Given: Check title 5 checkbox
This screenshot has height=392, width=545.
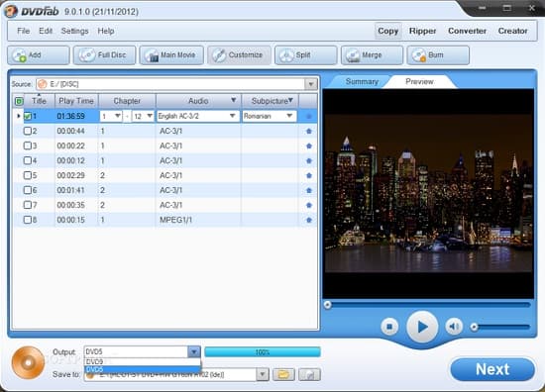Looking at the screenshot, I should 27,175.
